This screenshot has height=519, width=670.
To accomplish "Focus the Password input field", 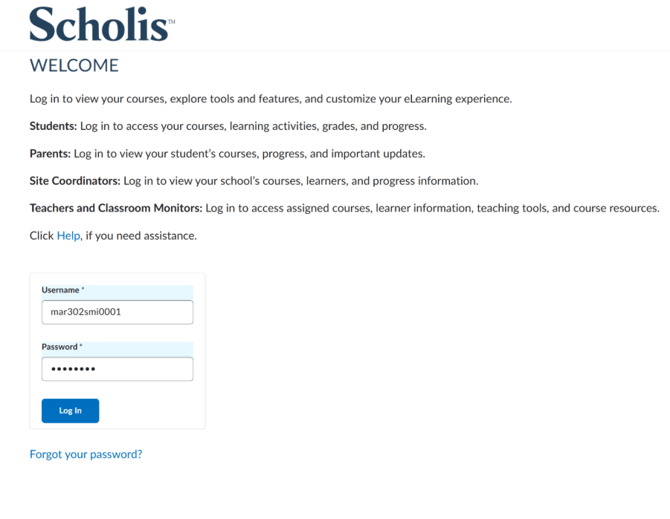I will (117, 369).
